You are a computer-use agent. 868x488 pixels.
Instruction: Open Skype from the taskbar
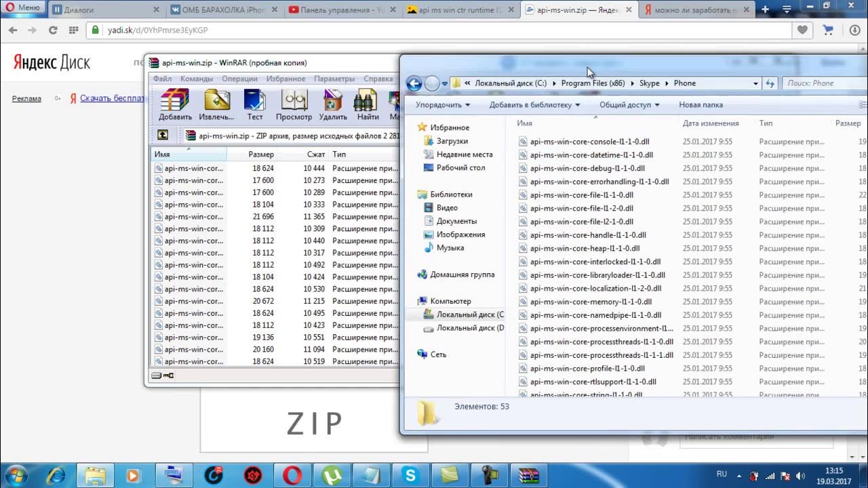point(410,475)
